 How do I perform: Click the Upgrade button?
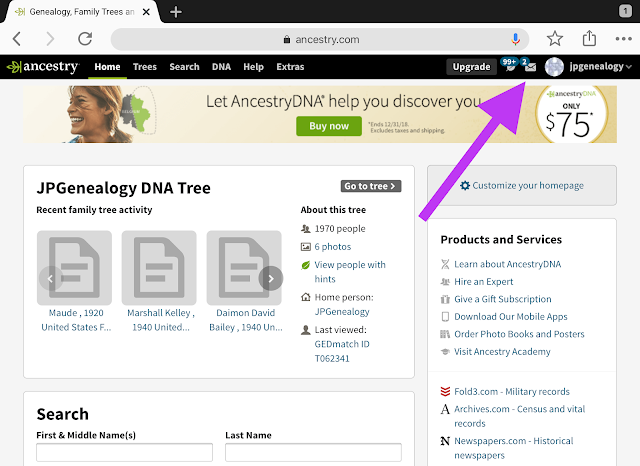pos(471,67)
